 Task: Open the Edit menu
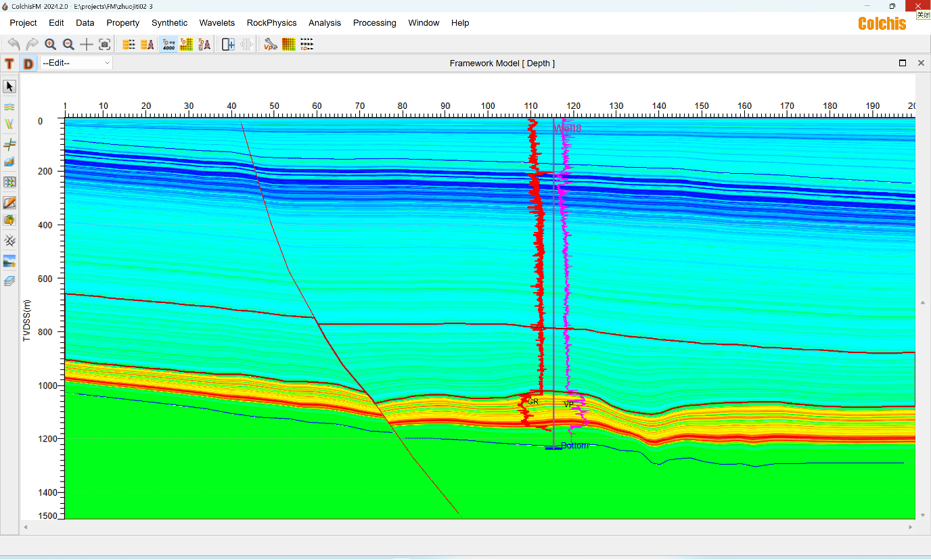56,23
